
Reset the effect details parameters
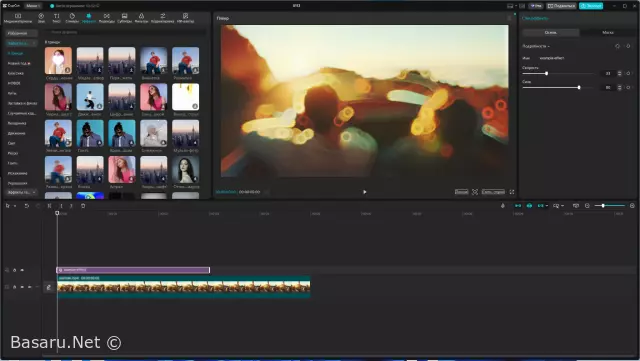(x=618, y=46)
